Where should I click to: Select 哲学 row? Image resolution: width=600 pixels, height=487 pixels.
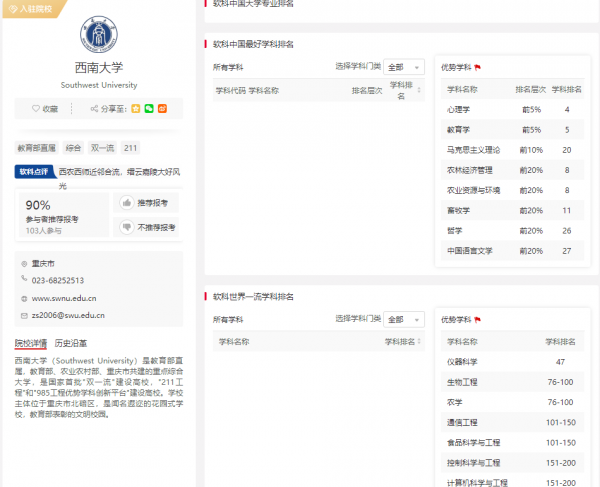coord(512,231)
